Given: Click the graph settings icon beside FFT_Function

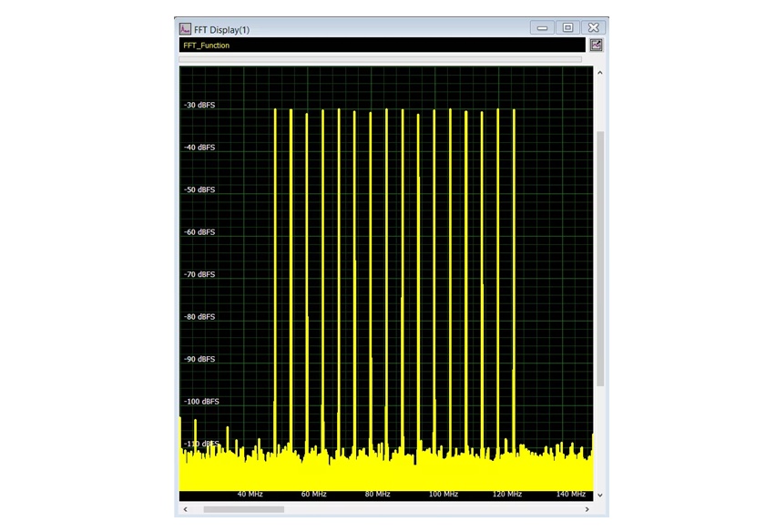Looking at the screenshot, I should [597, 45].
